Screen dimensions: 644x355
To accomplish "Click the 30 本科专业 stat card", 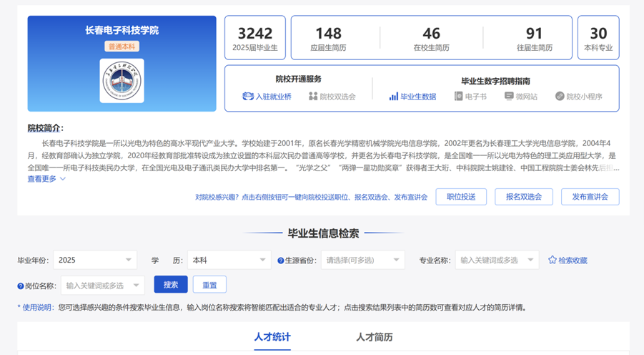I will 598,38.
